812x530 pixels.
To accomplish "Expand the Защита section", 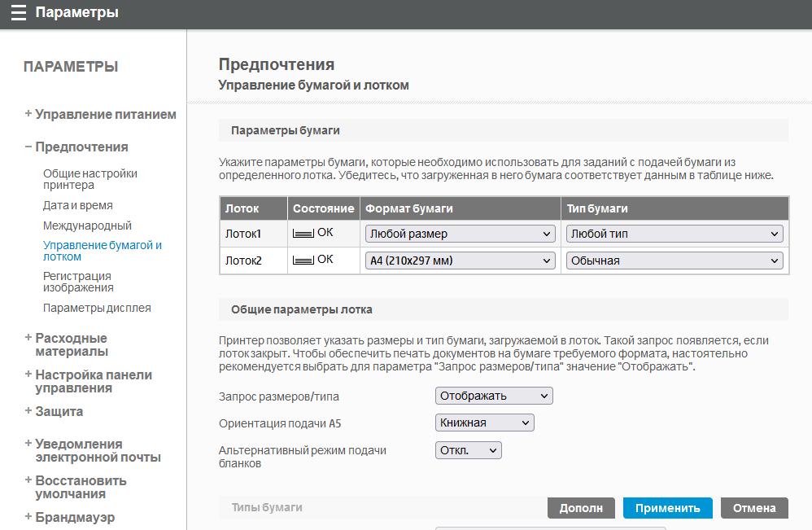I will click(x=59, y=412).
